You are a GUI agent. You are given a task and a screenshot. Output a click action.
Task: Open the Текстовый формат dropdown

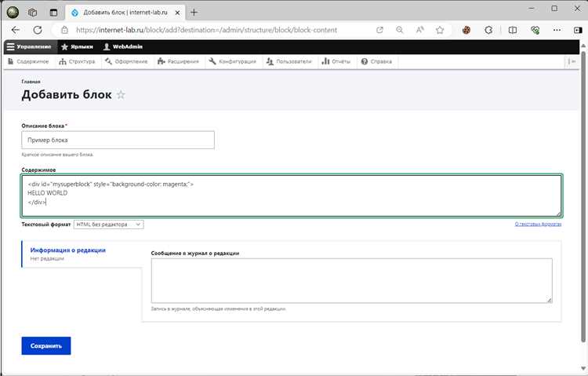(109, 225)
